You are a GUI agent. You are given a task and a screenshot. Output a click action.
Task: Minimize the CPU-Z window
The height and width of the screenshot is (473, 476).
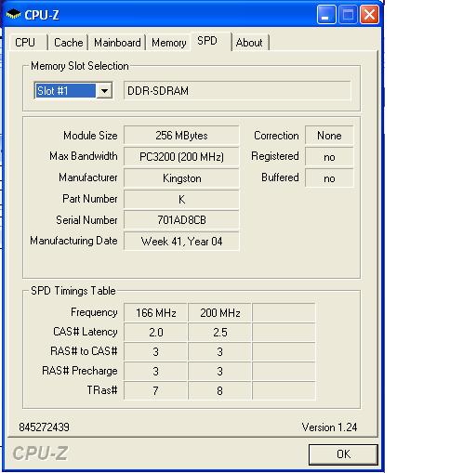pos(326,15)
